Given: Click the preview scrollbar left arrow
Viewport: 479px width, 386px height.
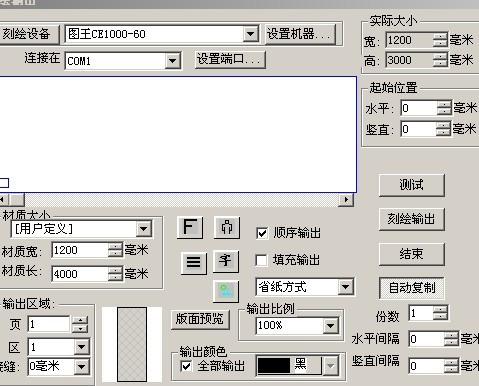Looking at the screenshot, I should [x=3, y=200].
